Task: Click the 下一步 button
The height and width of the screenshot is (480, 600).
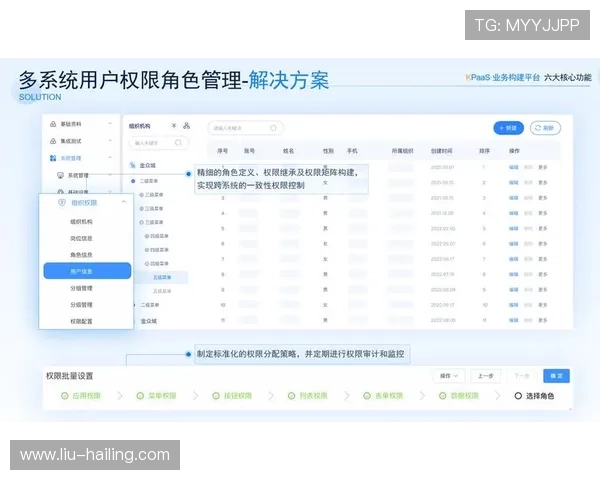Action: click(x=522, y=376)
